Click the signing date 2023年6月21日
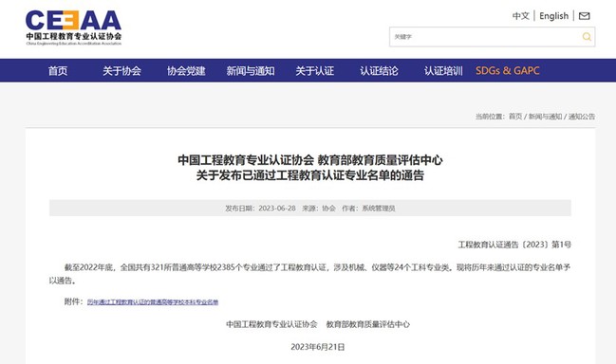Screen dimensions: 616x364 (318, 347)
